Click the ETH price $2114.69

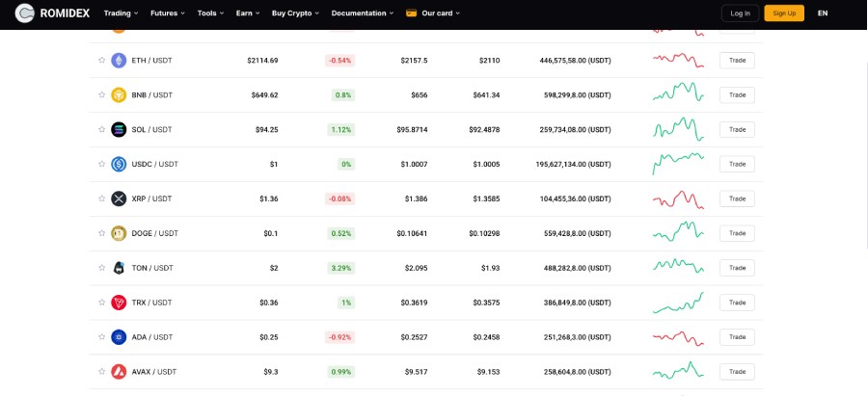pyautogui.click(x=262, y=61)
